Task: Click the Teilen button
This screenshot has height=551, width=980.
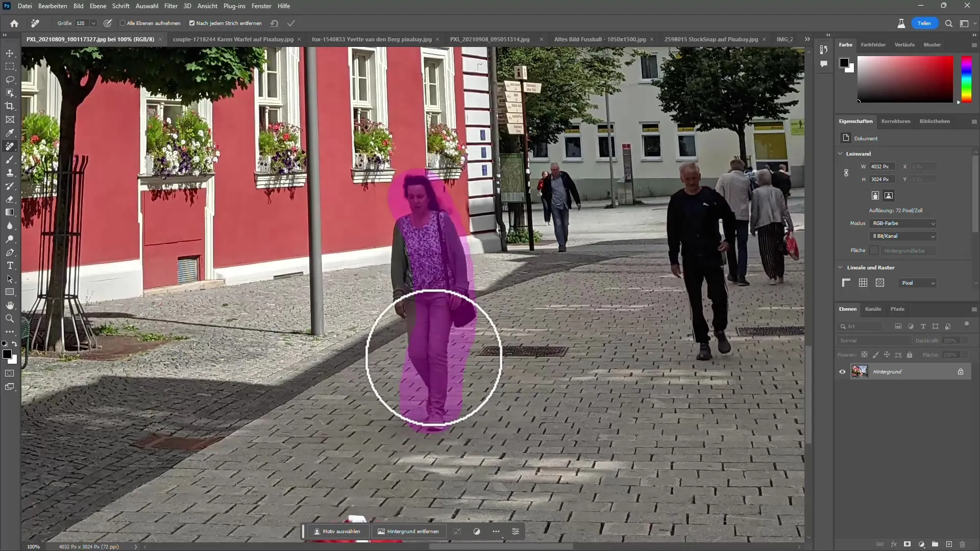Action: [925, 23]
